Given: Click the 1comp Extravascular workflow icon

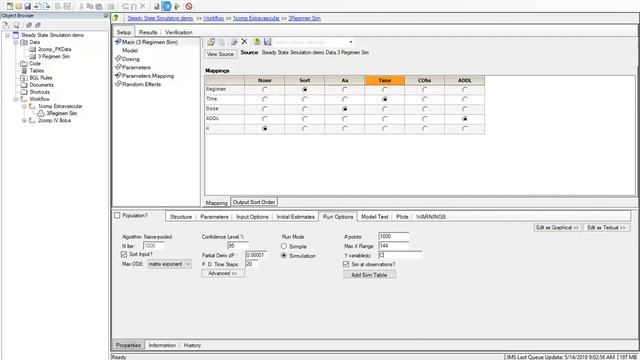Looking at the screenshot, I should 32,106.
